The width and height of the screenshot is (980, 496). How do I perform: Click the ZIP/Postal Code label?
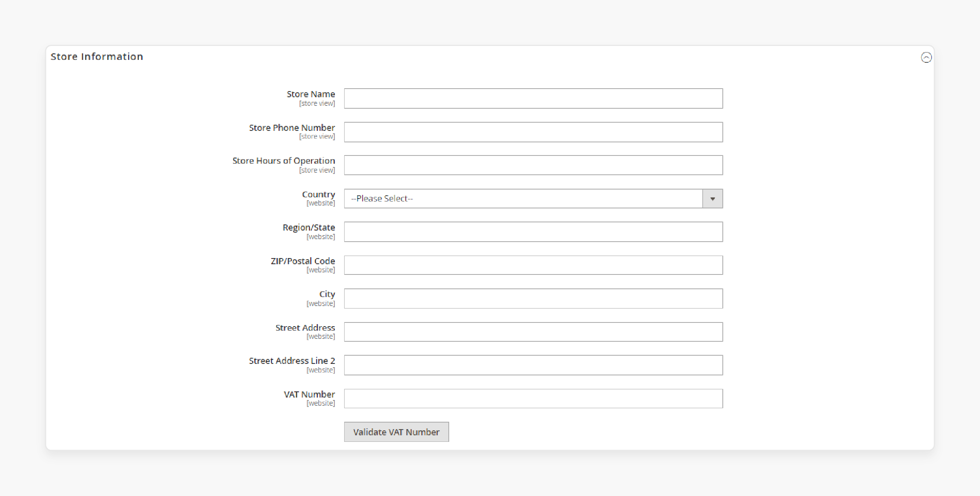[x=303, y=261]
